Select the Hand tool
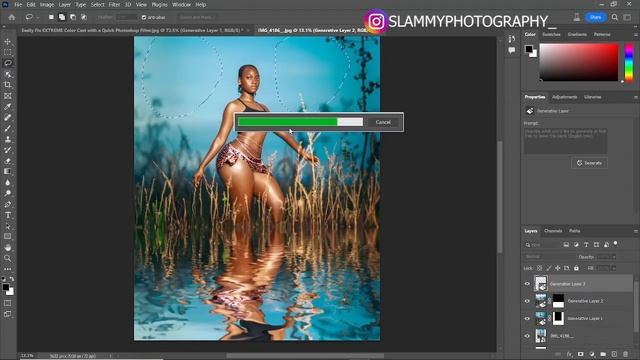This screenshot has width=640, height=360. click(x=8, y=247)
